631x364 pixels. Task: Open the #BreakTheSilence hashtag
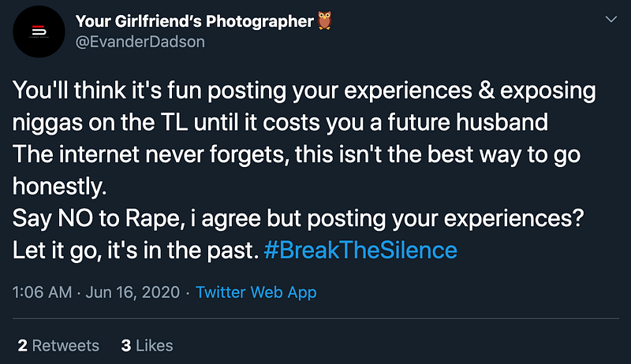[x=360, y=250]
